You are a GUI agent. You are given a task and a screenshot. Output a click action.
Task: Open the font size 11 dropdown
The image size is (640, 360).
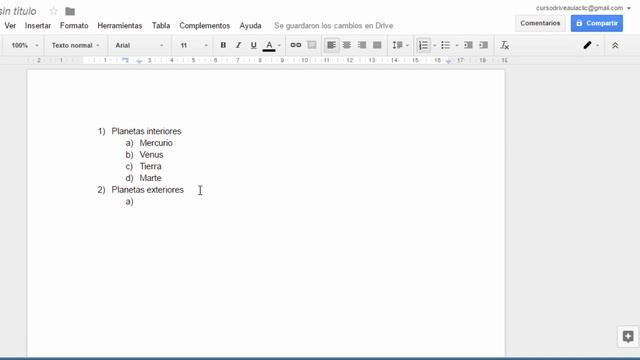click(194, 45)
